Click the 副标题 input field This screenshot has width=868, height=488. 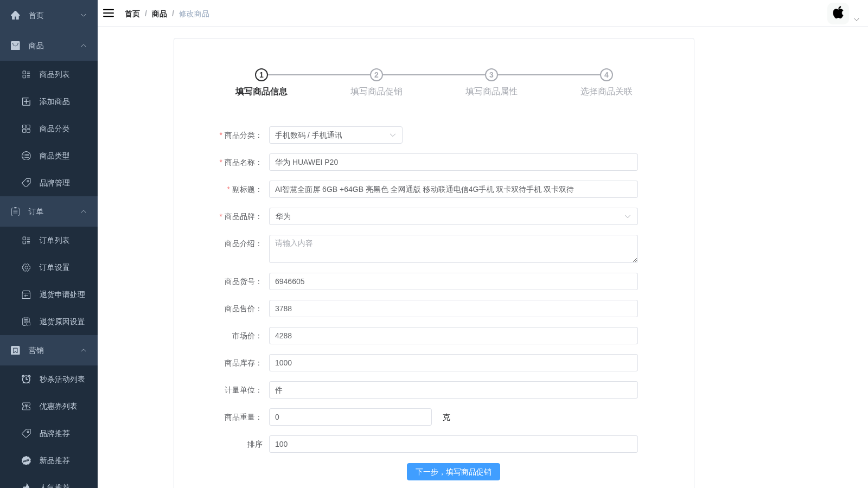click(x=454, y=189)
